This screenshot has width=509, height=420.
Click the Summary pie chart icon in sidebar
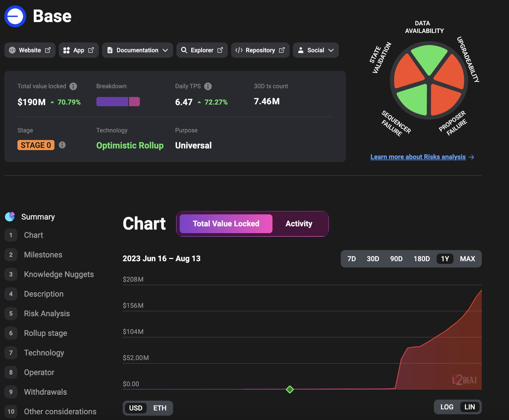pos(10,217)
